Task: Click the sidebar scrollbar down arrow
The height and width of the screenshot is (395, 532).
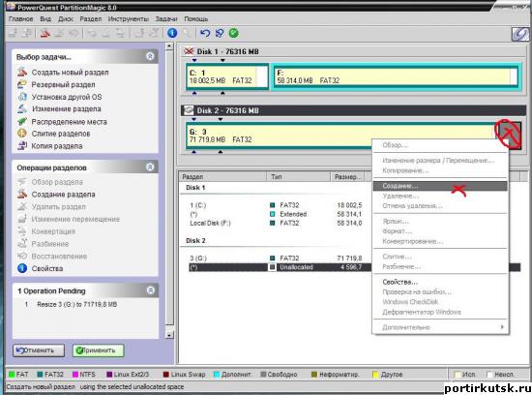Action: [x=169, y=335]
